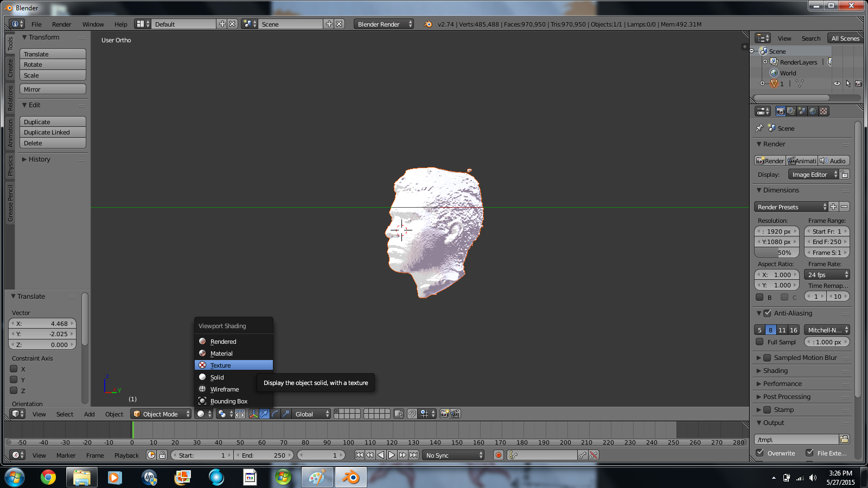Click the info editor type icon
Image resolution: width=868 pixels, height=488 pixels.
click(x=18, y=24)
